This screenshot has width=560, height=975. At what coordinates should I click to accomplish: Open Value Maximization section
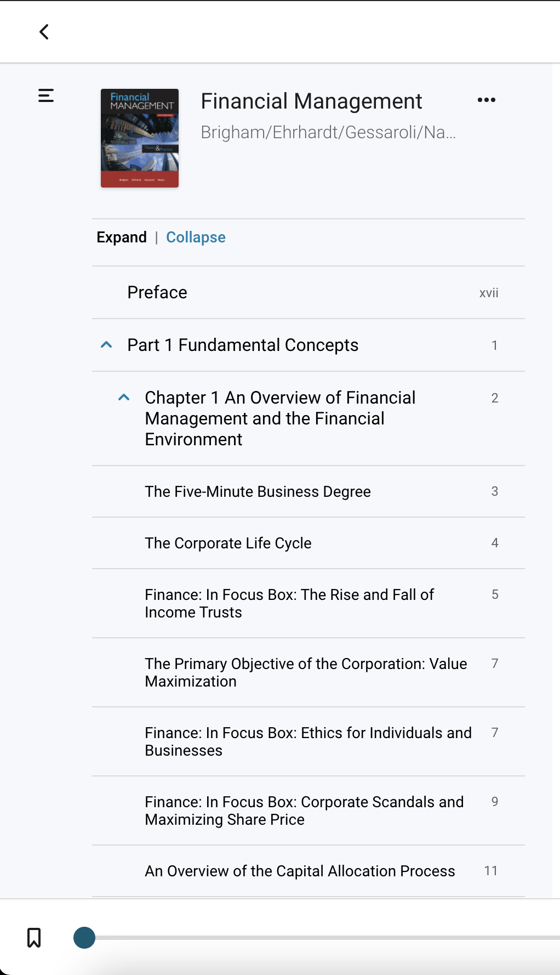point(308,672)
